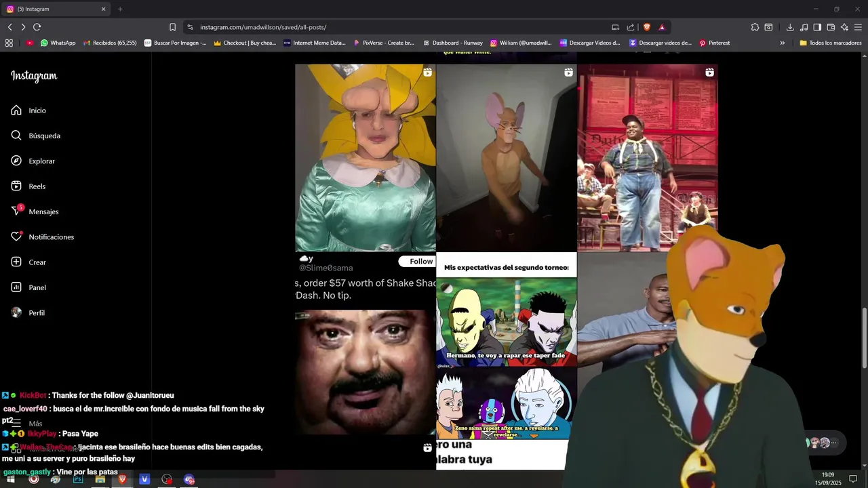Viewport: 868px width, 488px height.
Task: Open the Buscar Por Imagen bookmark
Action: coord(176,43)
